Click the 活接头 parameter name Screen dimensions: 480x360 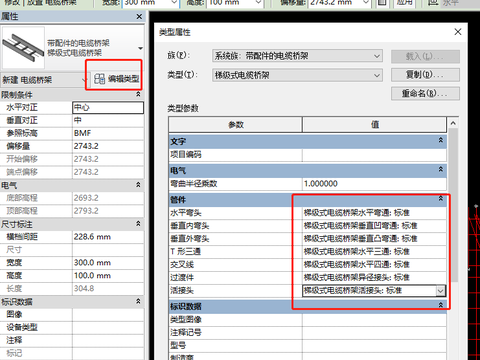tap(182, 291)
